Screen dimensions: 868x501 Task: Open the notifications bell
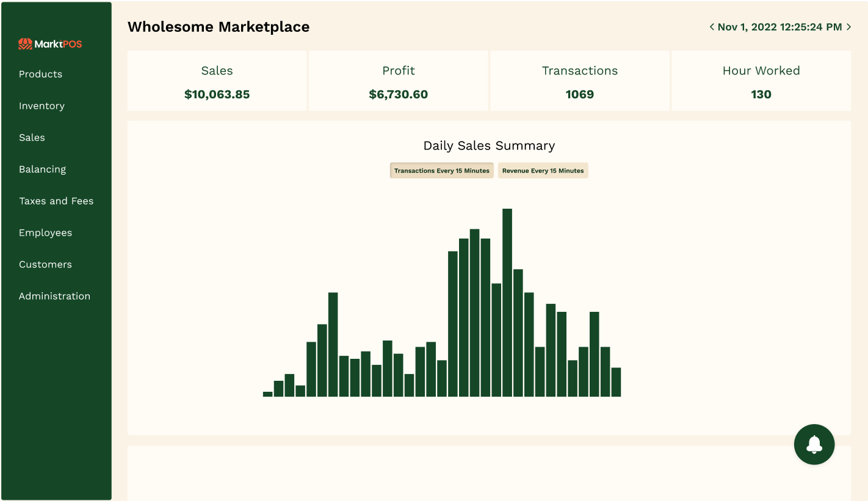(x=814, y=444)
